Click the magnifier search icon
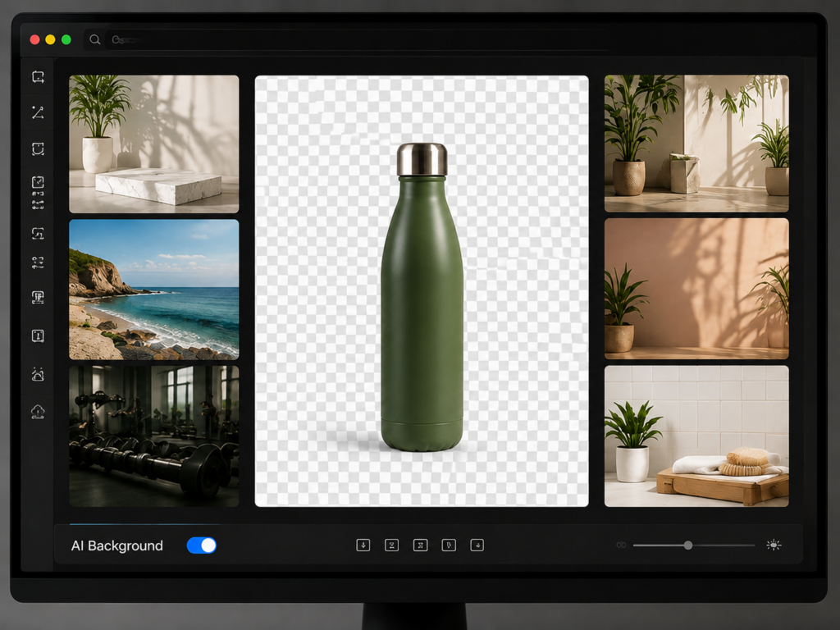Viewport: 840px width, 630px height. point(95,39)
